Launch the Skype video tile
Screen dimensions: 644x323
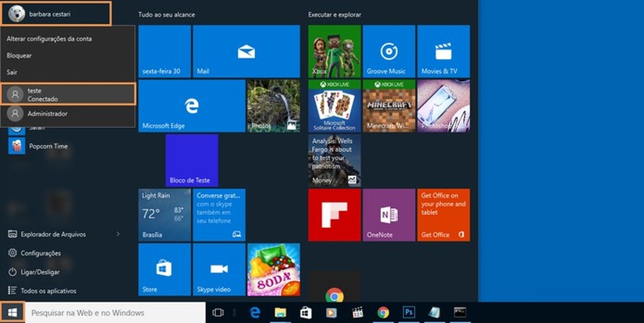click(x=219, y=269)
